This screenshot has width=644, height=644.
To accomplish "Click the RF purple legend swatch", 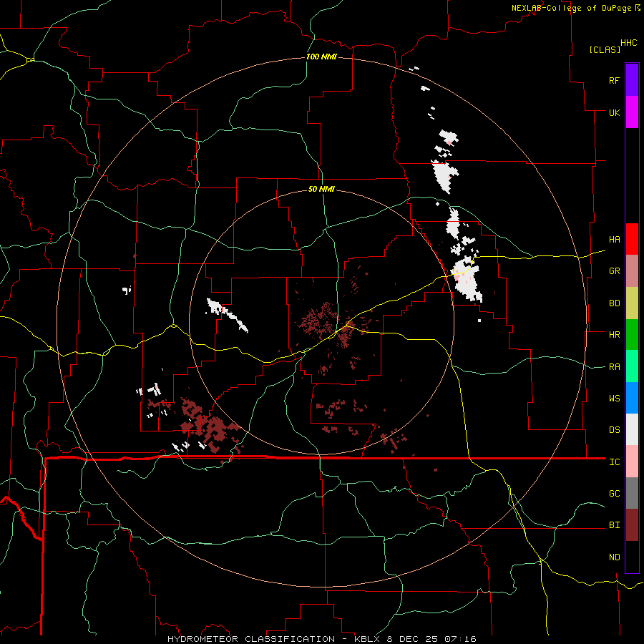I will coord(632,80).
